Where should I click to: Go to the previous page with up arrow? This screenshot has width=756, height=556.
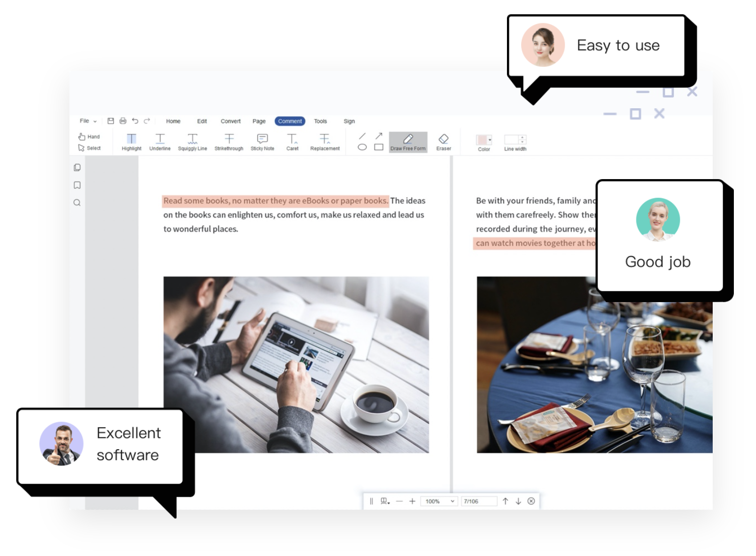tap(505, 501)
